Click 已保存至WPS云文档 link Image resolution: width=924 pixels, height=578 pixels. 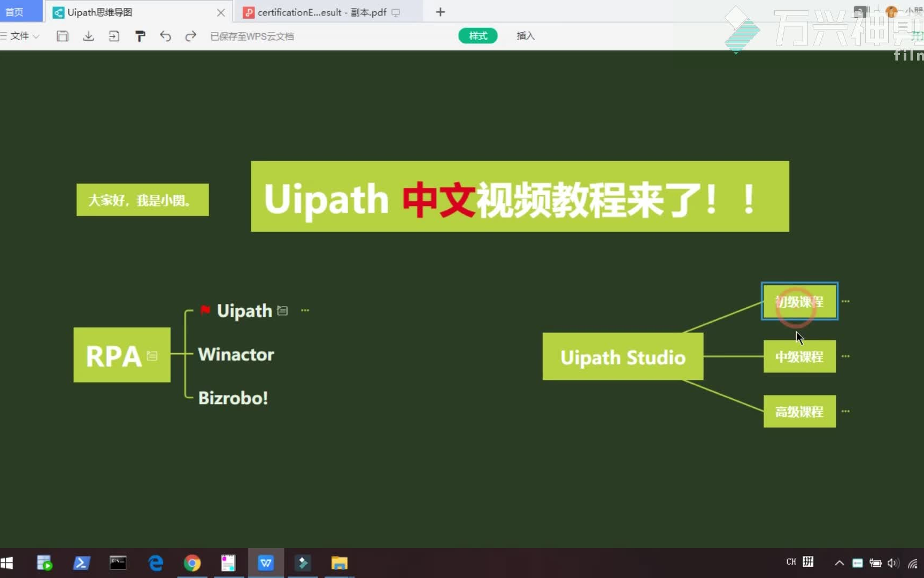(x=252, y=36)
